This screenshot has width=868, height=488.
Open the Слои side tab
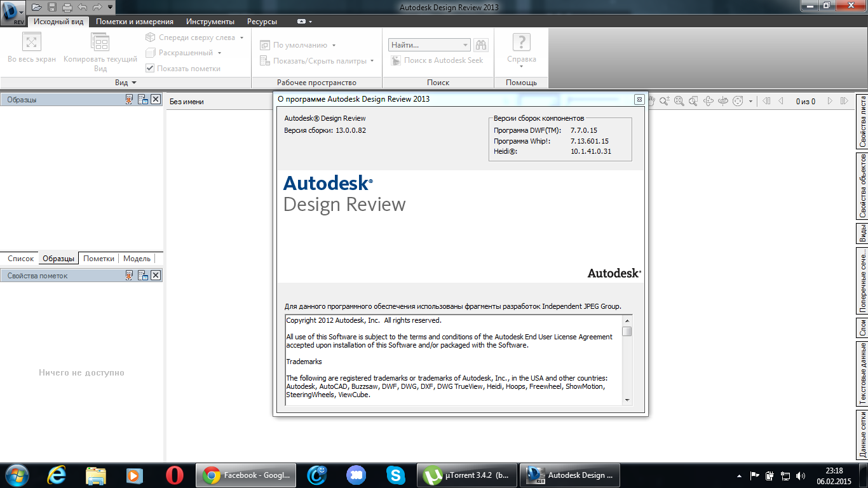point(862,328)
